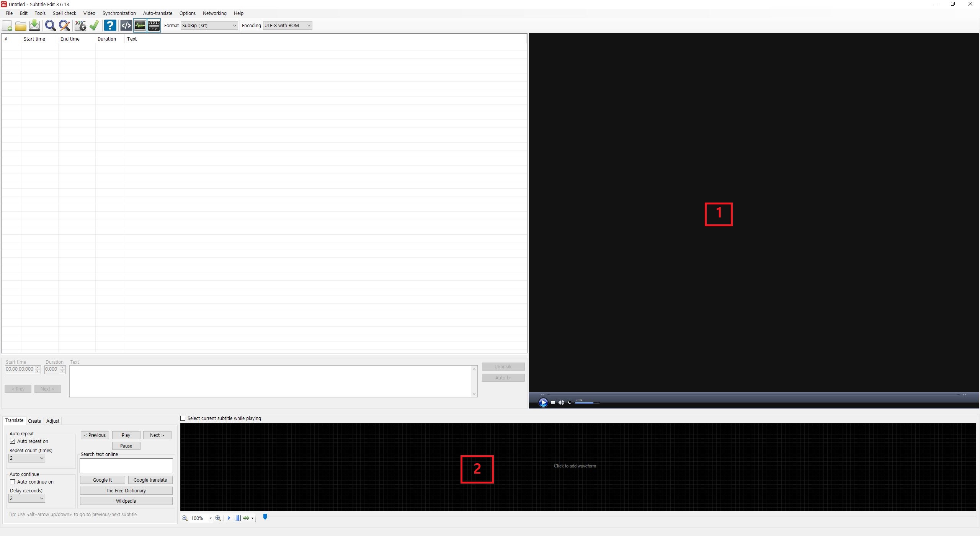Expand the Format SubRip dropdown
The height and width of the screenshot is (536, 980).
click(x=209, y=26)
